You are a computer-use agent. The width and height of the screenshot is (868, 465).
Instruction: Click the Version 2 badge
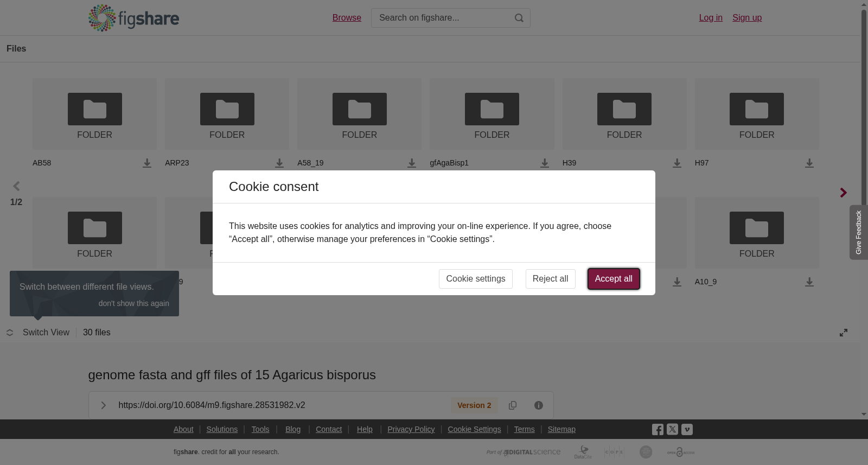(474, 405)
